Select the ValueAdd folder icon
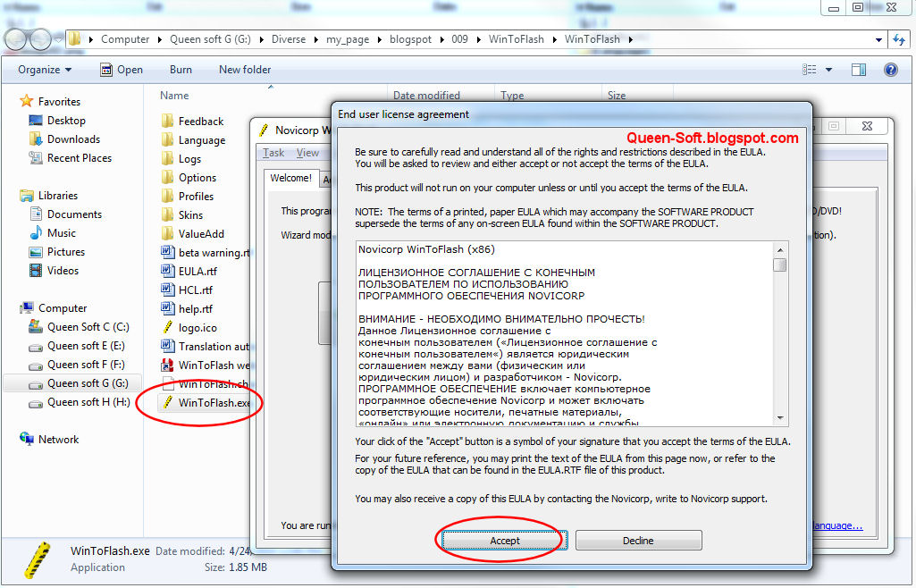This screenshot has width=916, height=588. point(168,233)
